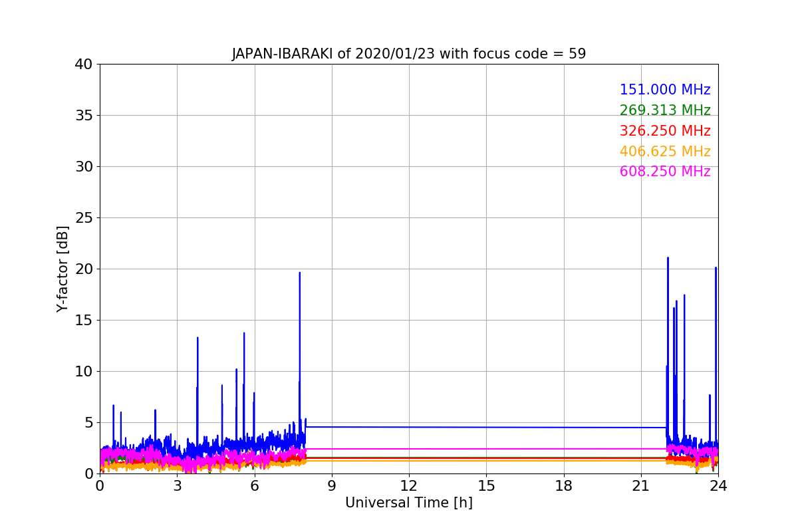Click the Y-factor [dB] axis label
The width and height of the screenshot is (798, 532).
(x=63, y=269)
